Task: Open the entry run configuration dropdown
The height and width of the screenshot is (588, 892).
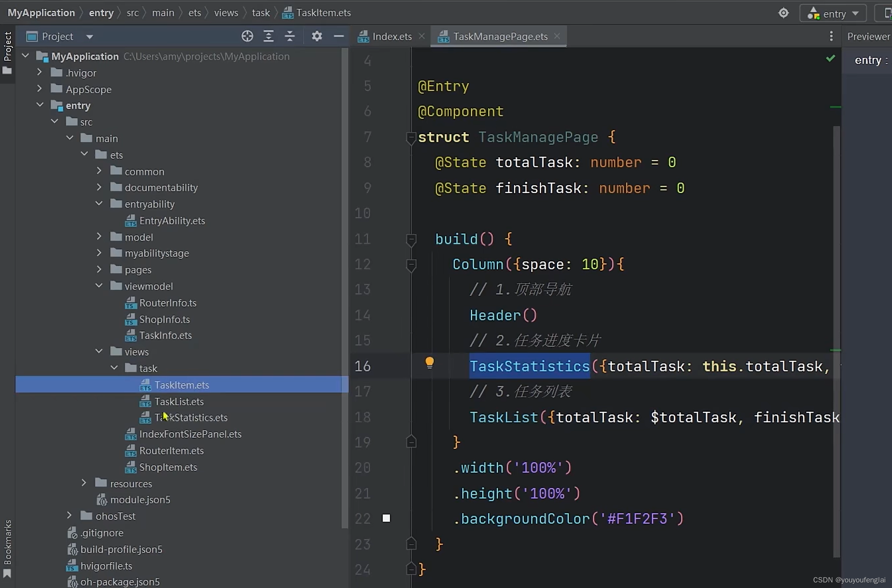Action: click(833, 14)
